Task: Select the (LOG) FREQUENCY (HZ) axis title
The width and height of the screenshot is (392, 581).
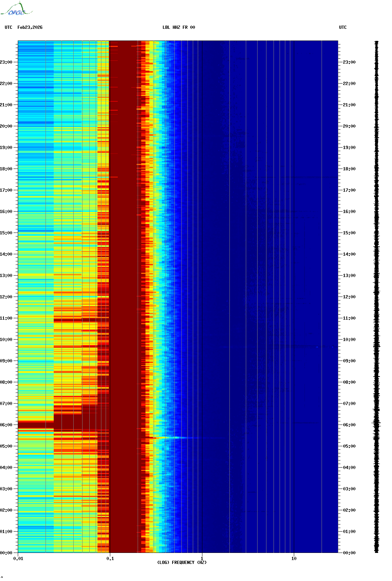Action: pos(182,563)
